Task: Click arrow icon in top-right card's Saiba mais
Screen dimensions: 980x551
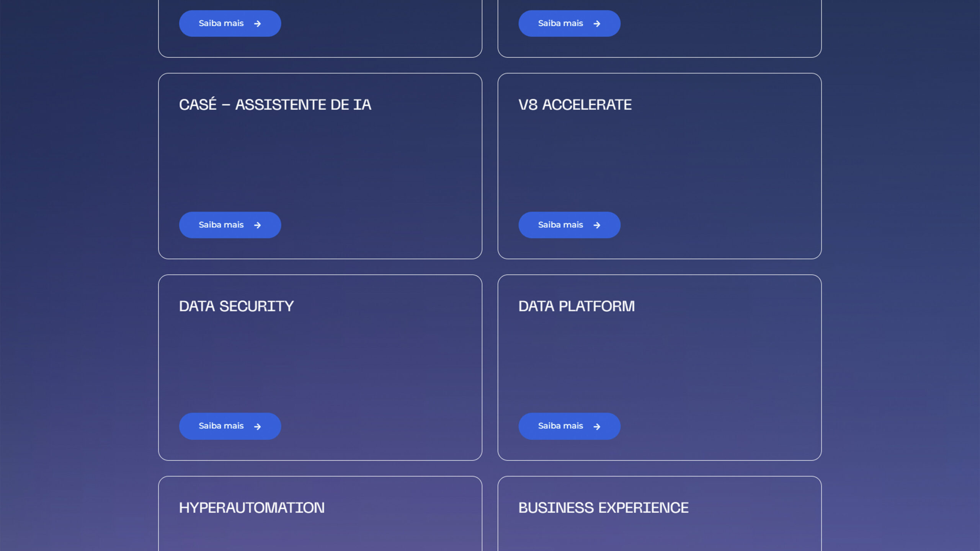Action: 597,24
